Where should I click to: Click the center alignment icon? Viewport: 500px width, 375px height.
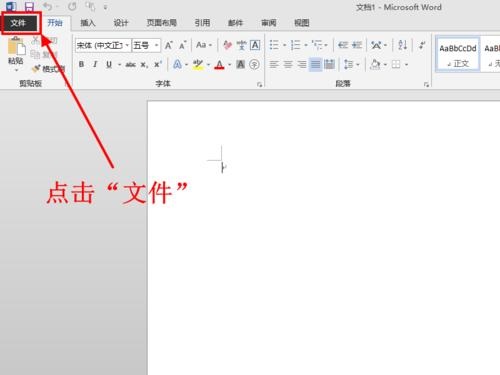click(288, 64)
